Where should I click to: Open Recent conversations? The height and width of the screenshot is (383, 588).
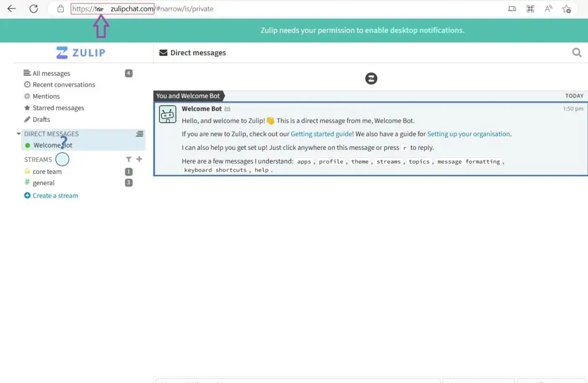point(64,85)
